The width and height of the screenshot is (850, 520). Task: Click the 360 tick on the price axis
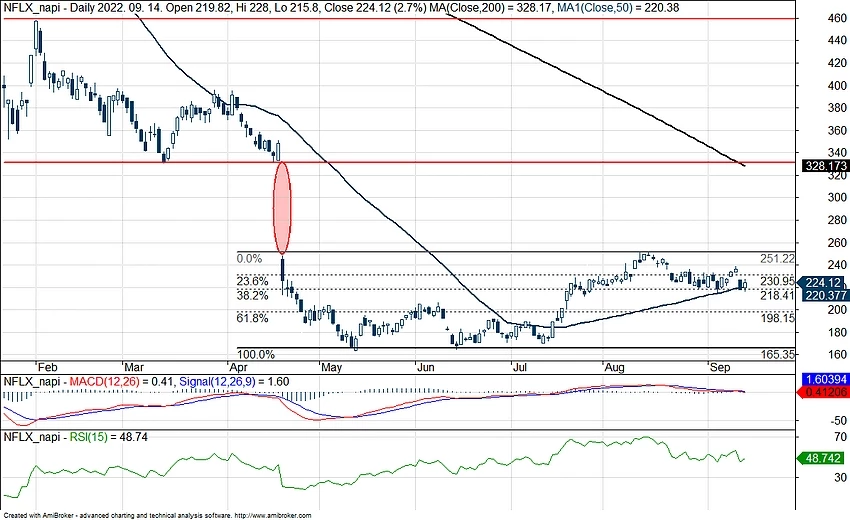837,131
